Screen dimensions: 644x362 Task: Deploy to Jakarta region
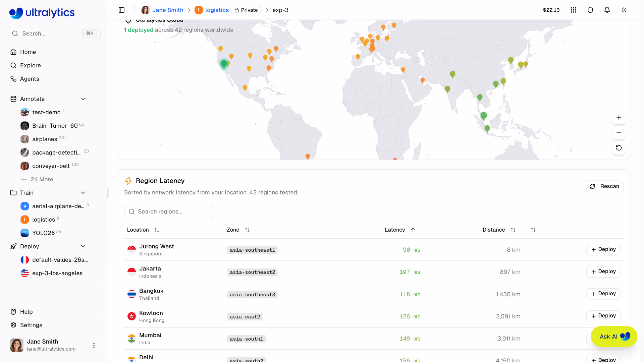click(x=603, y=271)
